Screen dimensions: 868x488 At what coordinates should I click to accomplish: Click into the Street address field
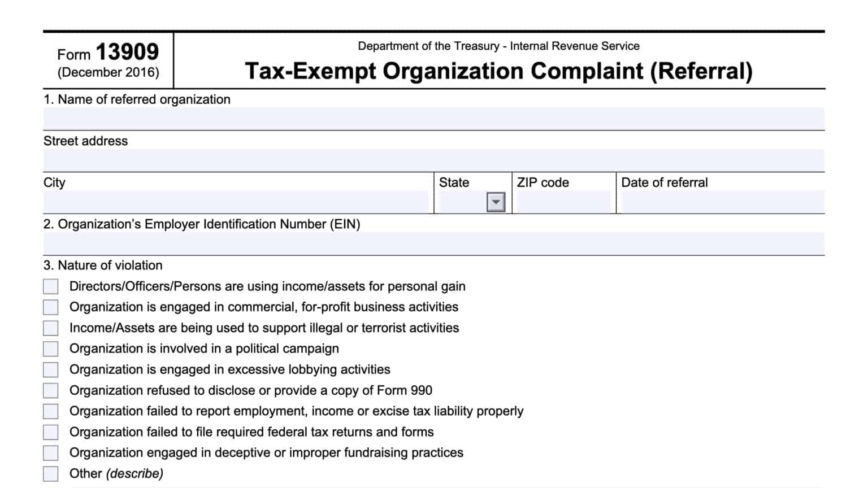click(433, 160)
